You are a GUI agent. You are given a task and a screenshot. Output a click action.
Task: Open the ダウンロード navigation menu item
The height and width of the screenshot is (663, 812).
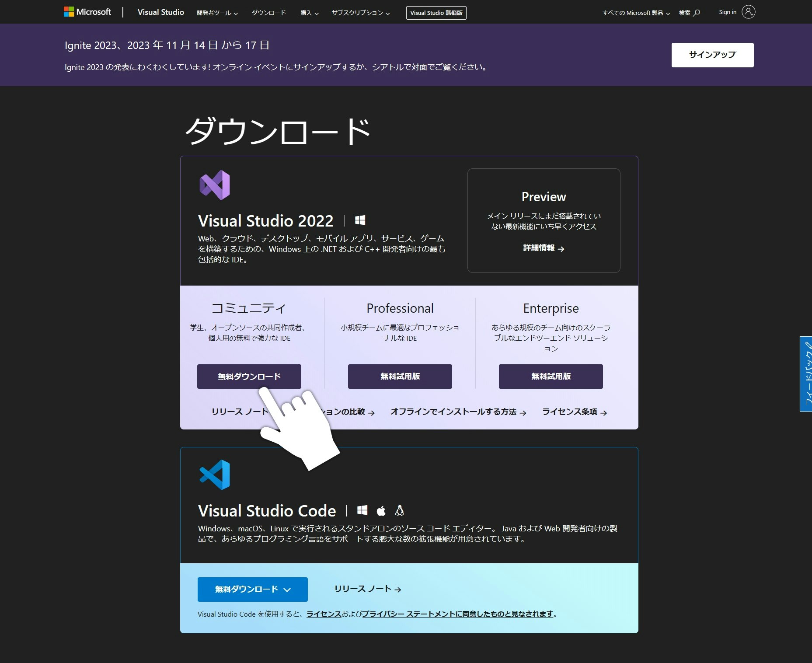(268, 13)
